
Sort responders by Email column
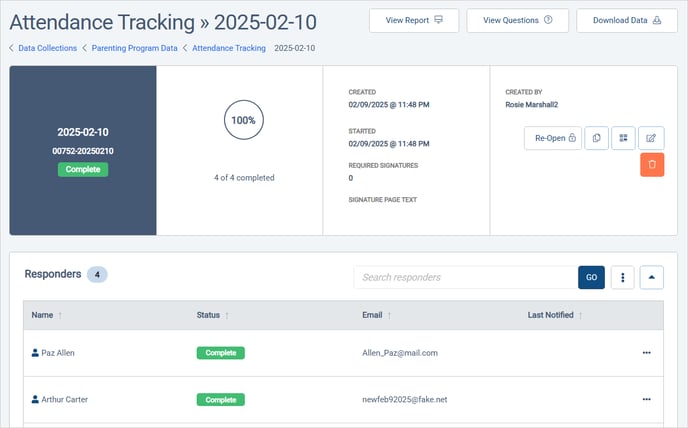[378, 315]
